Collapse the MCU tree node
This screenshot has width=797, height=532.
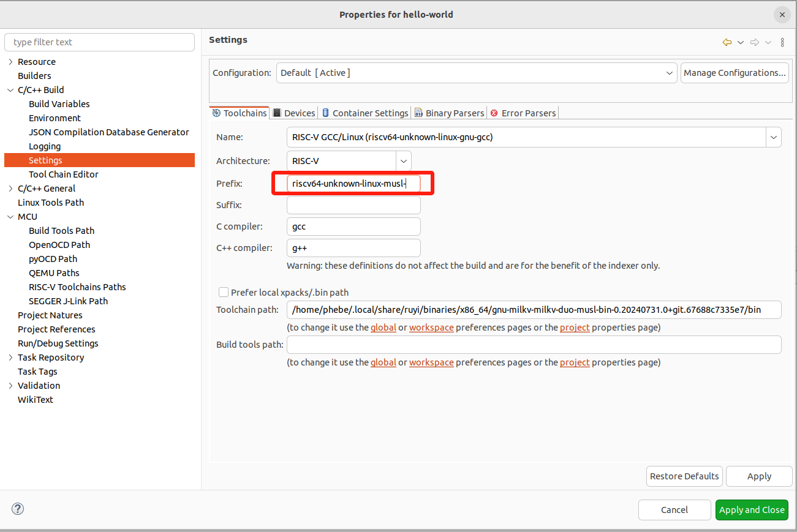(x=11, y=217)
